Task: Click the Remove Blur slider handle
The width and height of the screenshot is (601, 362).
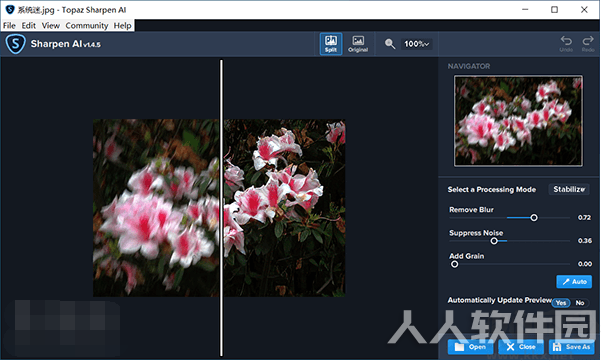Action: [x=534, y=218]
